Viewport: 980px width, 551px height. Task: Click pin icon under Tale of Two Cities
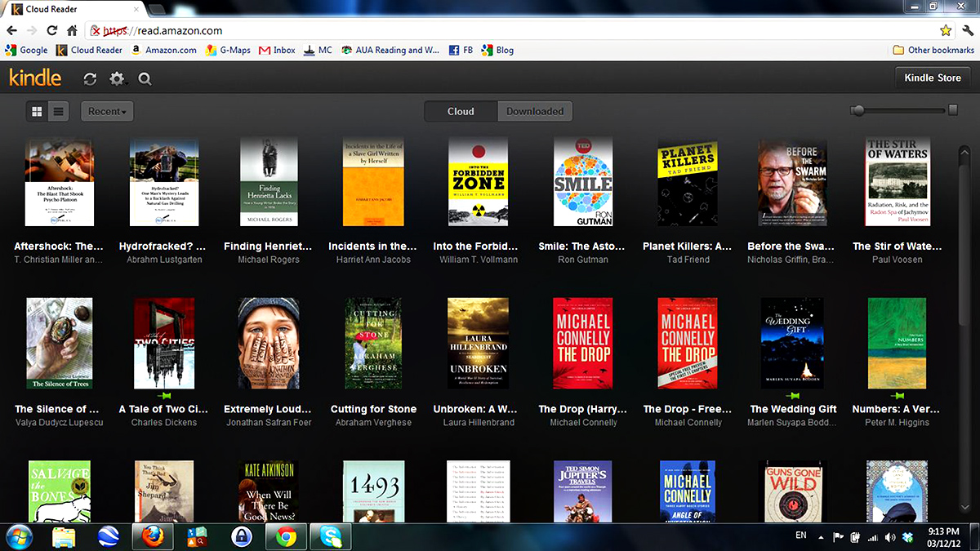point(164,395)
